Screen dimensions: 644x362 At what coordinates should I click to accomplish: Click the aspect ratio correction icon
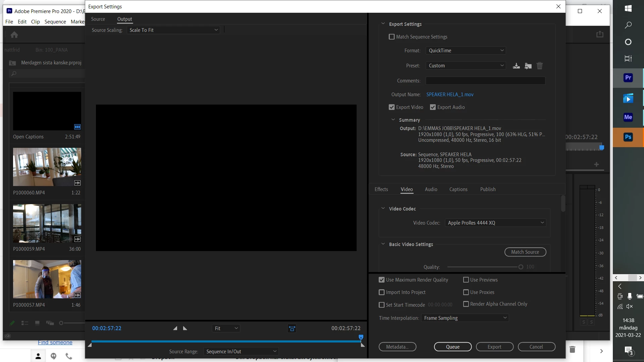(x=292, y=328)
